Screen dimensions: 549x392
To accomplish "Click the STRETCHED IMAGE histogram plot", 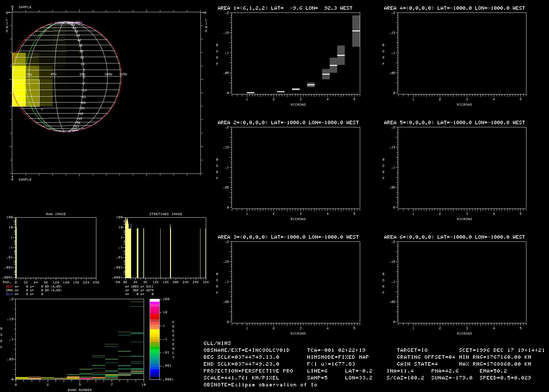I will (165, 247).
